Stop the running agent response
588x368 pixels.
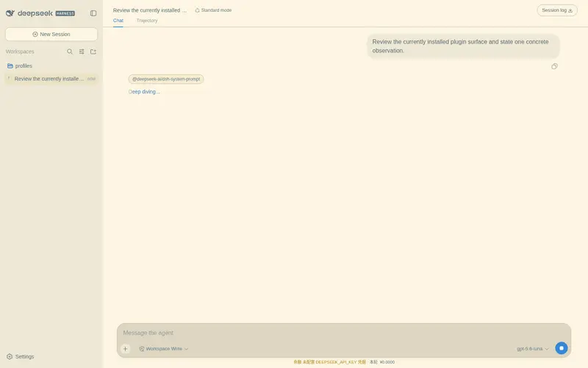pos(562,348)
